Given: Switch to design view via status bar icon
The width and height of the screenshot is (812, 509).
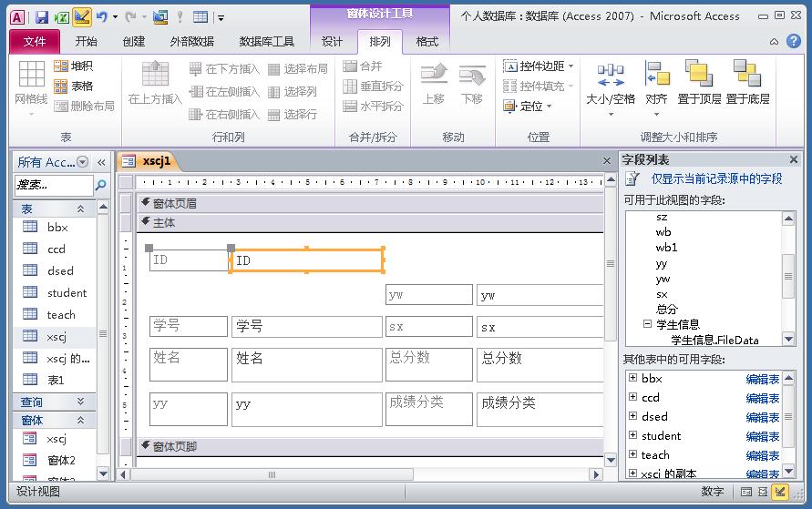Looking at the screenshot, I should click(x=781, y=492).
